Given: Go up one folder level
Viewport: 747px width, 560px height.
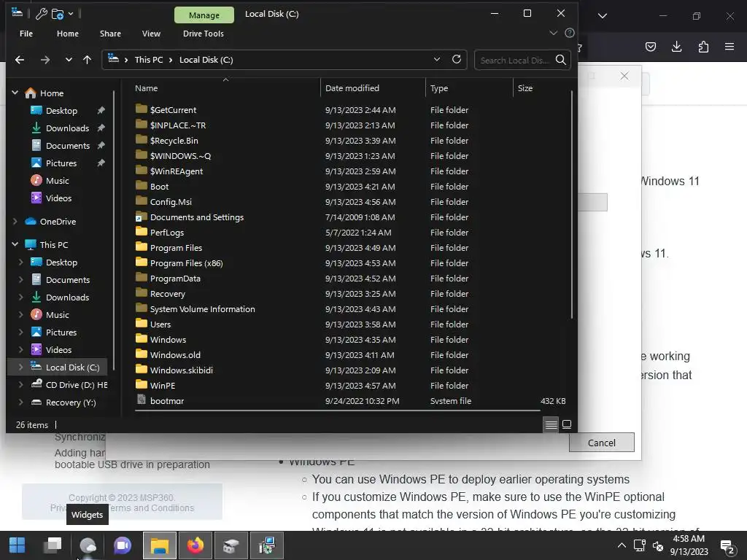Looking at the screenshot, I should [88, 60].
